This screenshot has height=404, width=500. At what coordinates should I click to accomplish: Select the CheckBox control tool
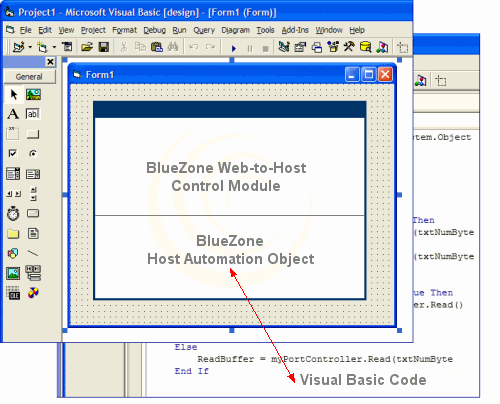(13, 153)
